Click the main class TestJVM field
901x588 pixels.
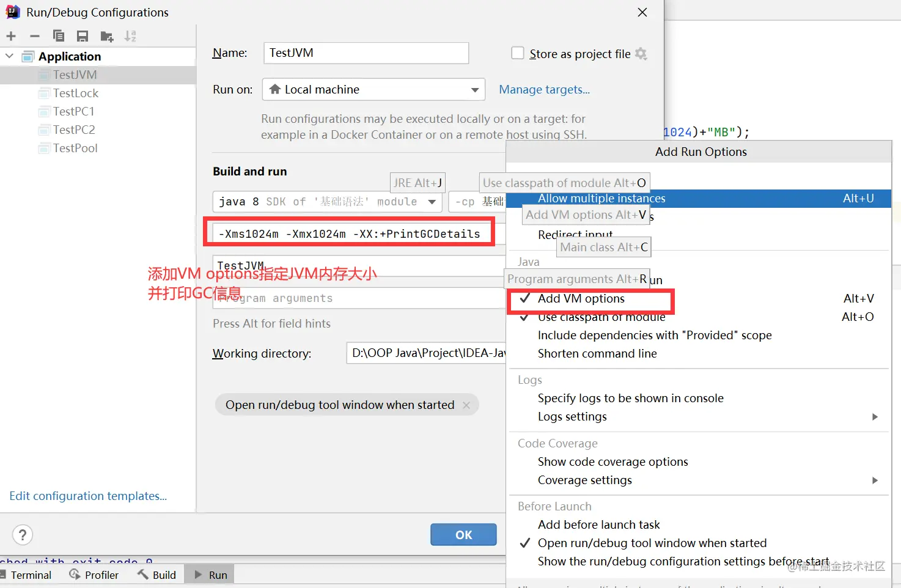358,266
